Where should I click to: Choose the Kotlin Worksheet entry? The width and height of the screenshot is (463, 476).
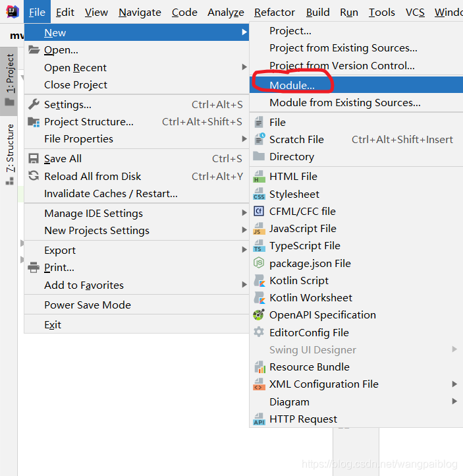(356, 297)
